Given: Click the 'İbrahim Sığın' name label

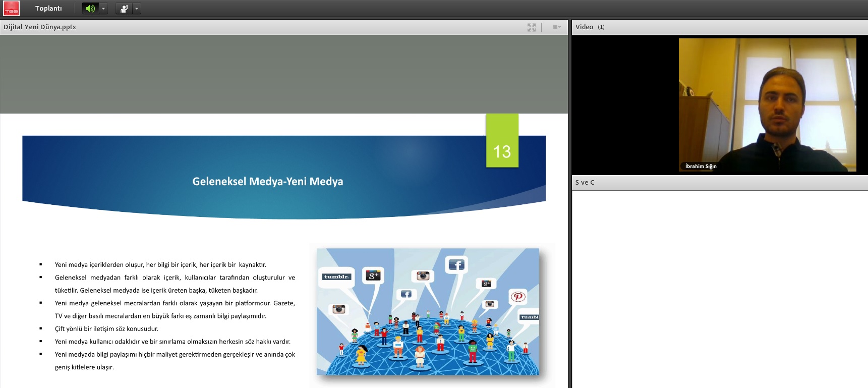Looking at the screenshot, I should tap(701, 166).
